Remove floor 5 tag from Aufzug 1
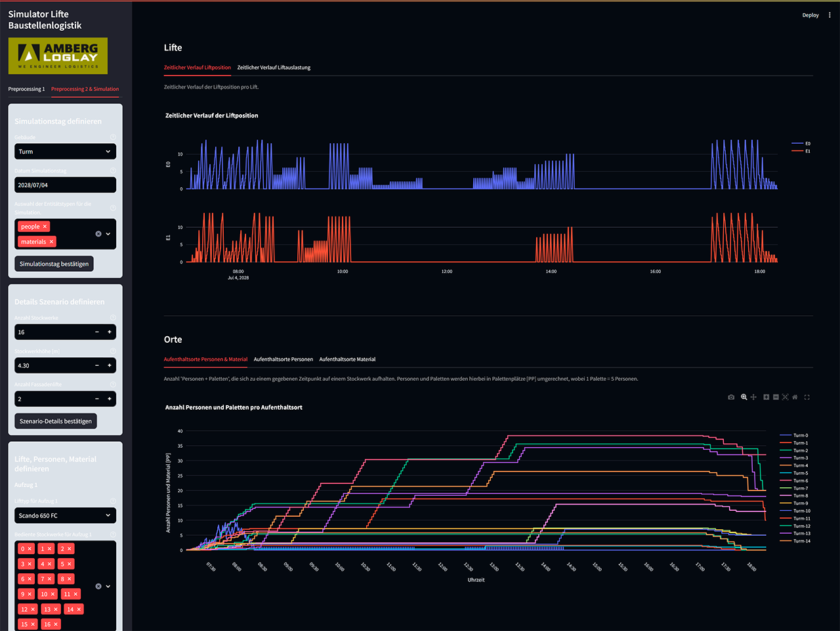840x631 pixels. pos(70,564)
